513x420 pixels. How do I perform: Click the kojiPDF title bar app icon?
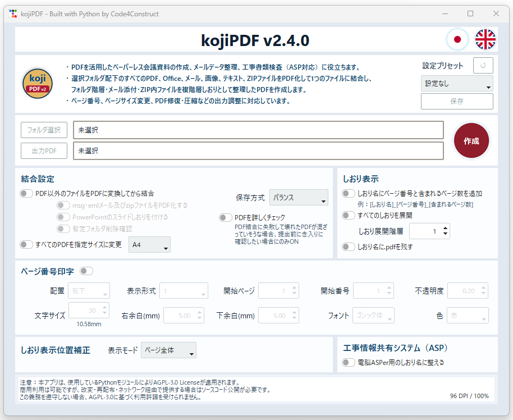point(13,13)
